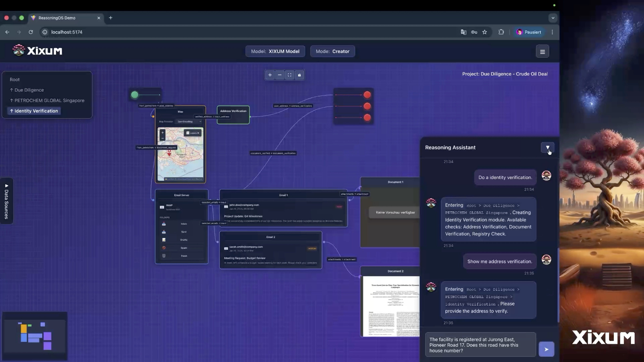This screenshot has height=362, width=644.
Task: Collapse the Reasoning Assistant panel
Action: (x=547, y=147)
